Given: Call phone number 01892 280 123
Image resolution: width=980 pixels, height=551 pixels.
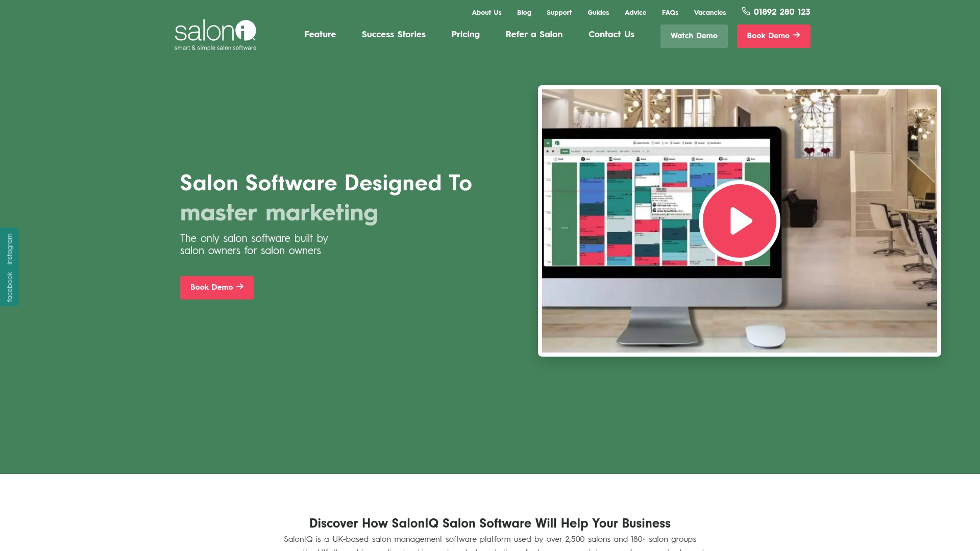Looking at the screenshot, I should click(x=782, y=12).
